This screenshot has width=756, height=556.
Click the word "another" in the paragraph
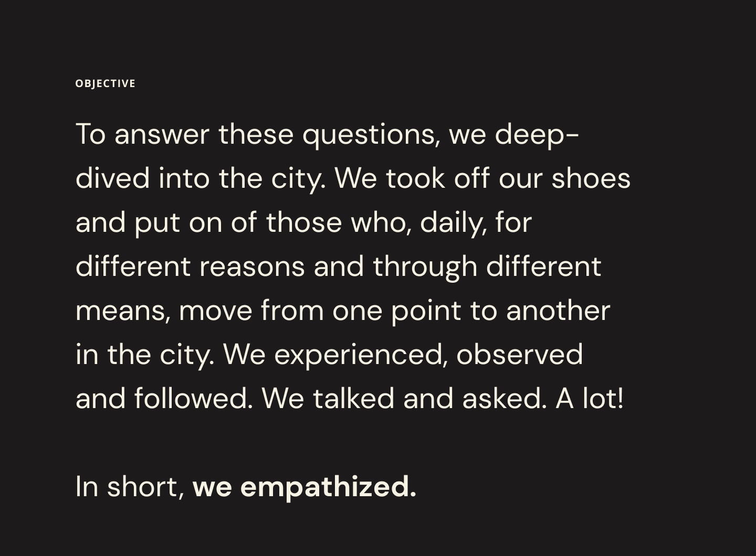click(558, 311)
